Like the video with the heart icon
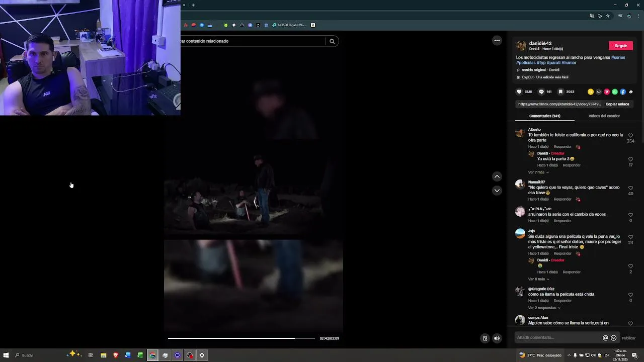Image resolution: width=644 pixels, height=362 pixels. click(x=519, y=92)
